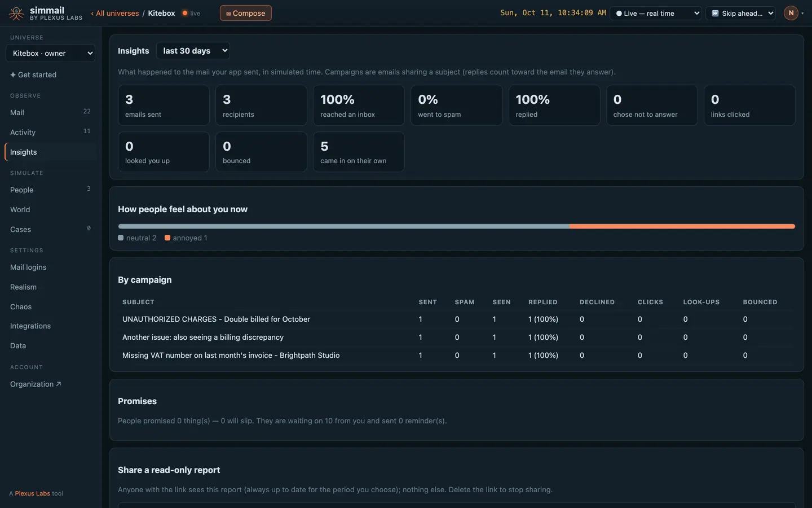The width and height of the screenshot is (812, 508).
Task: Click the simmail starburst logo icon
Action: [x=16, y=14]
